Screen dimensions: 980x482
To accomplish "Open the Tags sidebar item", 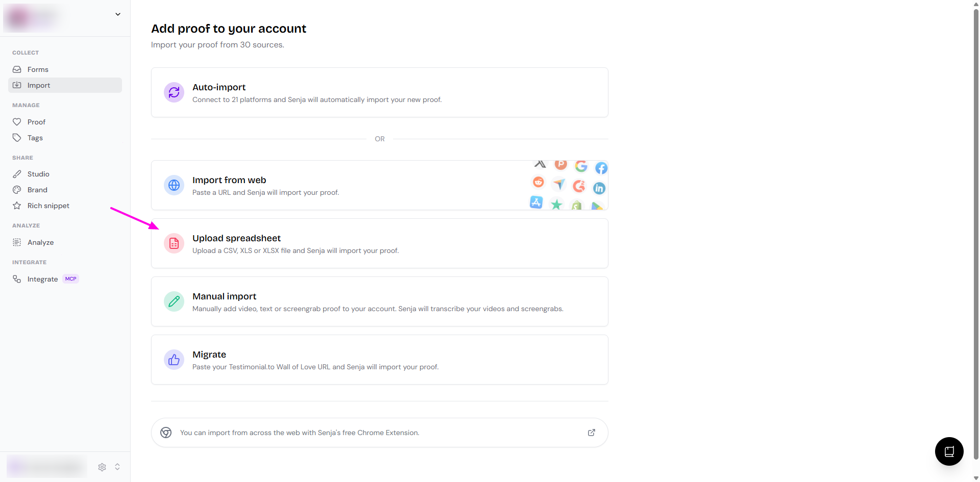I will tap(35, 138).
